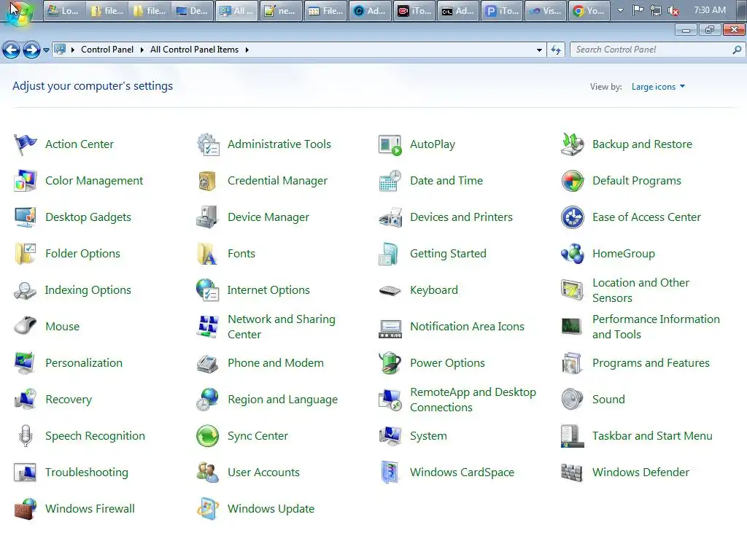747x560 pixels.
Task: Click the Internet Options globe icon
Action: click(208, 290)
